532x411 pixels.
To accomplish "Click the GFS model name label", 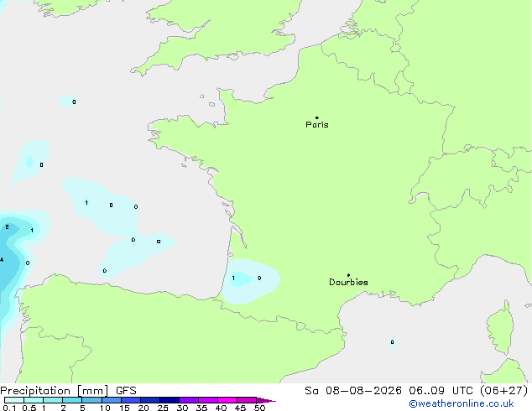I will tap(126, 391).
